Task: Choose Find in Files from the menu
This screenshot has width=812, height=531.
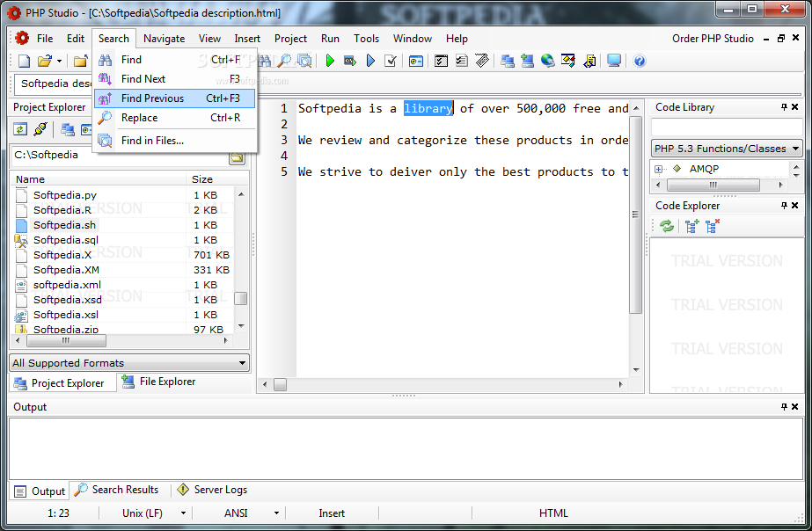Action: click(x=174, y=141)
